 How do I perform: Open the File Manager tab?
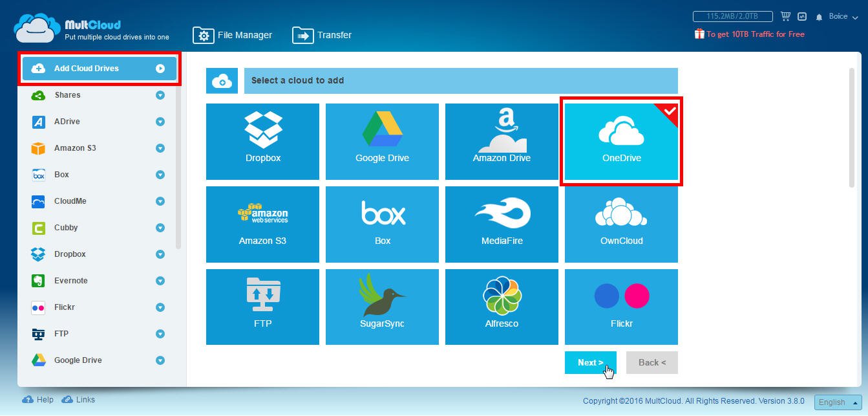(233, 35)
